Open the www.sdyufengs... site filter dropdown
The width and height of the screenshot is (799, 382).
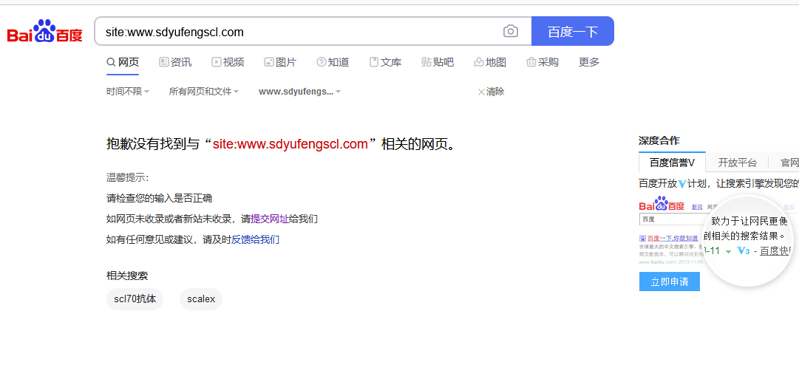300,92
